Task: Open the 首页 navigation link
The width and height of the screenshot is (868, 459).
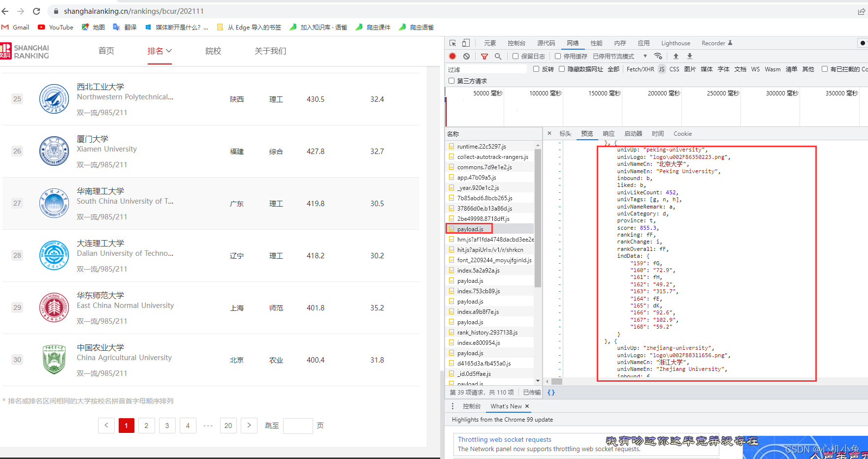Action: pos(106,51)
